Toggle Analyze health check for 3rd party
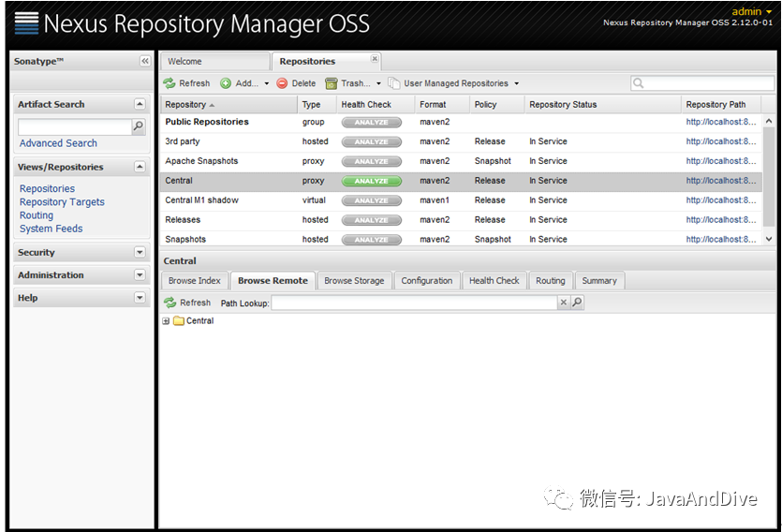782x532 pixels. (x=371, y=142)
